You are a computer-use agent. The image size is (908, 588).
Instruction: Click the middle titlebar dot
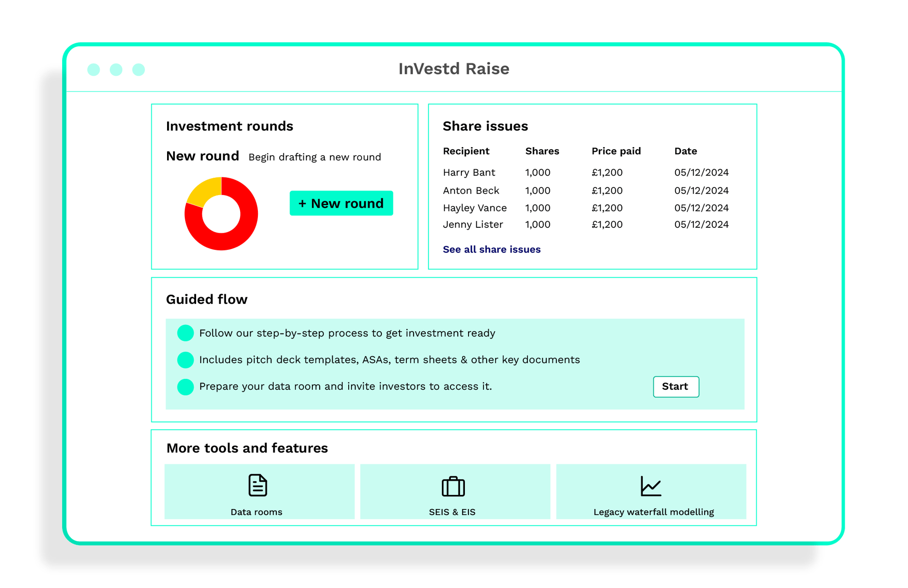click(116, 69)
